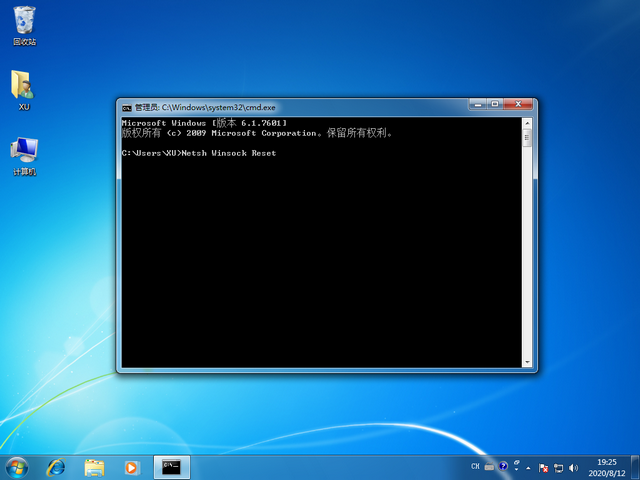Viewport: 640px width, 480px height.
Task: Open the Computer desktop icon
Action: [24, 151]
